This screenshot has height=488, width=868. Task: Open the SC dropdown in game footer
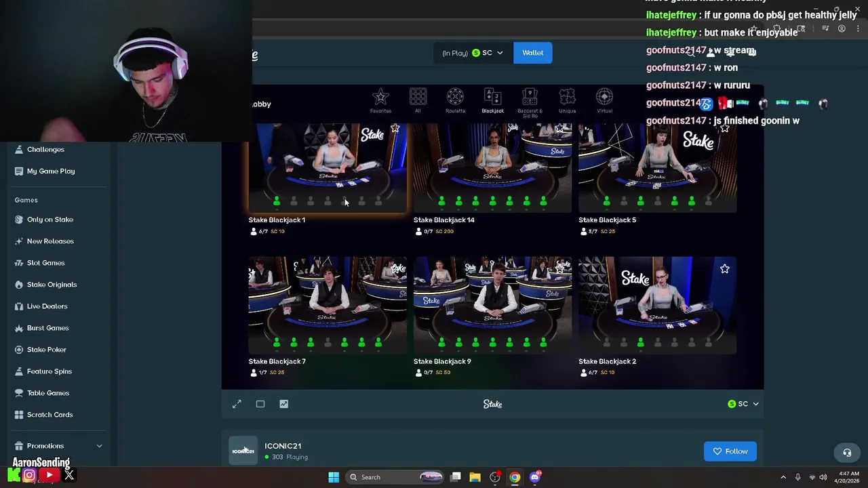[x=743, y=404]
